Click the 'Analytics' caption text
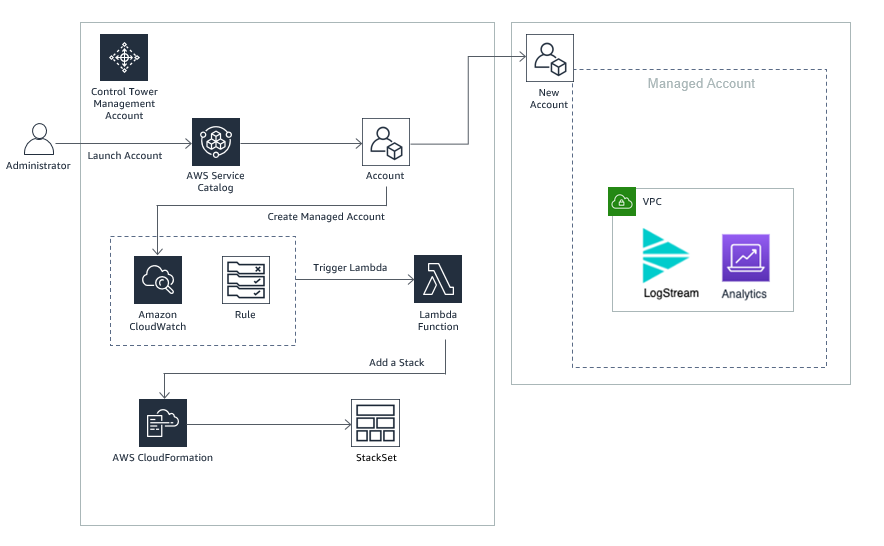This screenshot has width=884, height=546. click(x=744, y=294)
